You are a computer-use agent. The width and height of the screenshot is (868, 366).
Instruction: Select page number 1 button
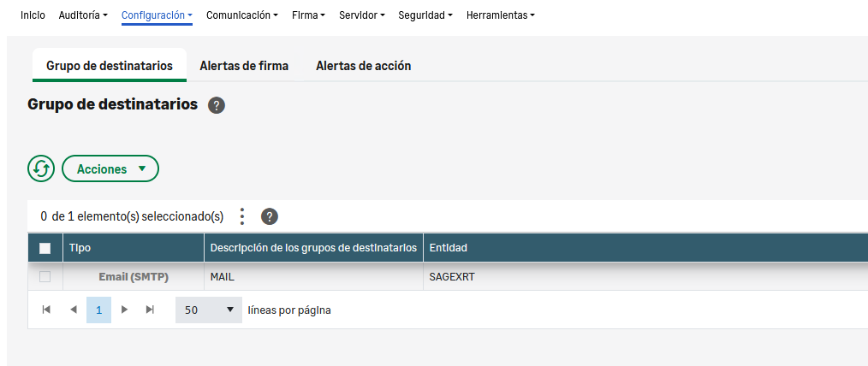[x=98, y=310]
